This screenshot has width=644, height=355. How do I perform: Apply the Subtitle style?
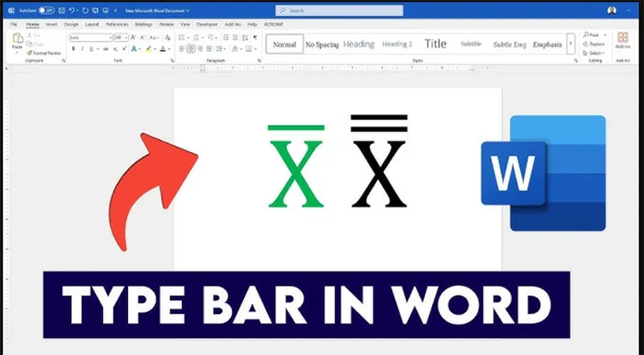tap(471, 44)
